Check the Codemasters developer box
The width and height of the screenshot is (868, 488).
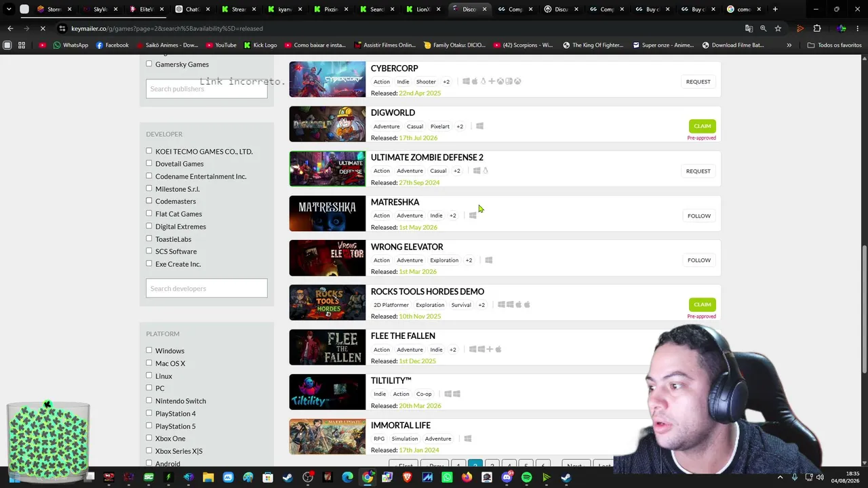coord(149,201)
